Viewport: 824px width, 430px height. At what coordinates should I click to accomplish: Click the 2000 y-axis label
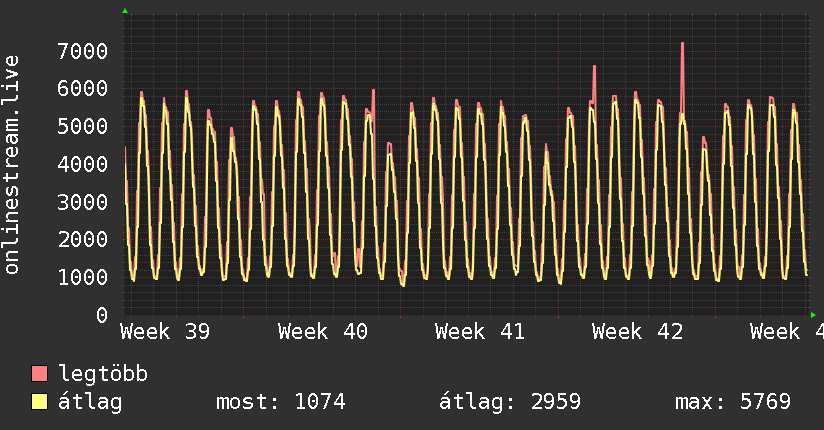83,240
